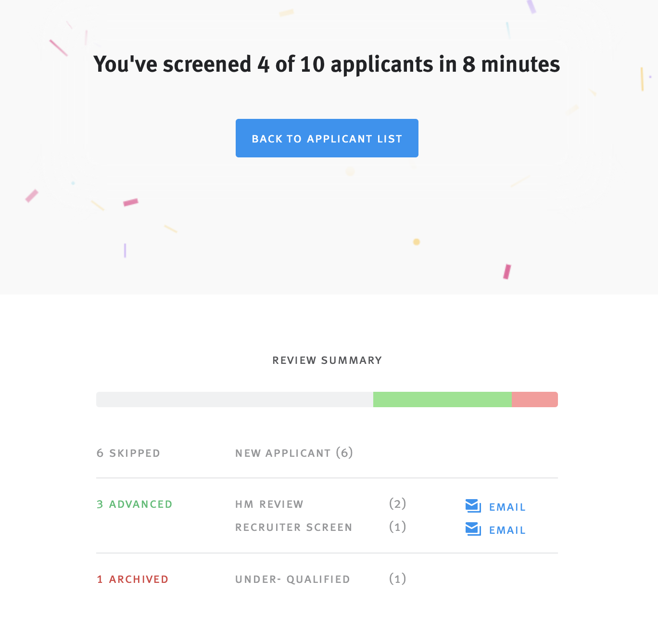
Task: Click the green advanced segment of progress bar
Action: pos(442,399)
